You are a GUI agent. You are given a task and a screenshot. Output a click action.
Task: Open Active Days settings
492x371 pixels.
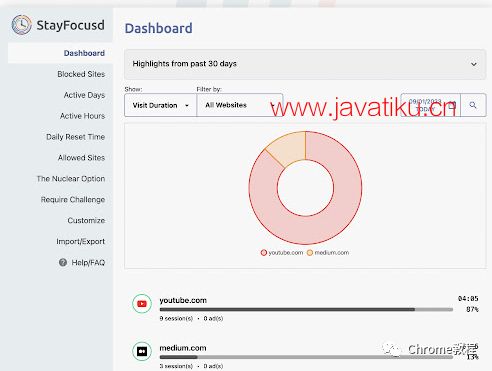(84, 95)
